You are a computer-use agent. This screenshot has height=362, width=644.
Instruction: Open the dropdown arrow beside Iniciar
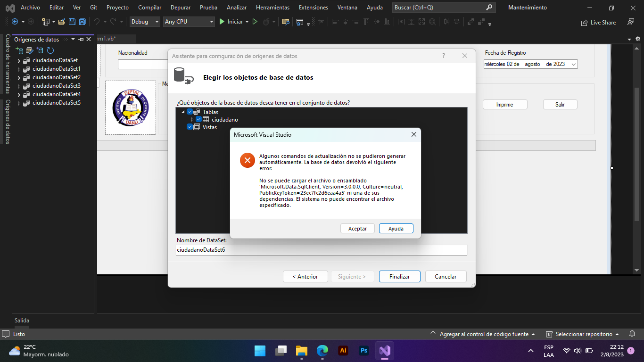[247, 22]
